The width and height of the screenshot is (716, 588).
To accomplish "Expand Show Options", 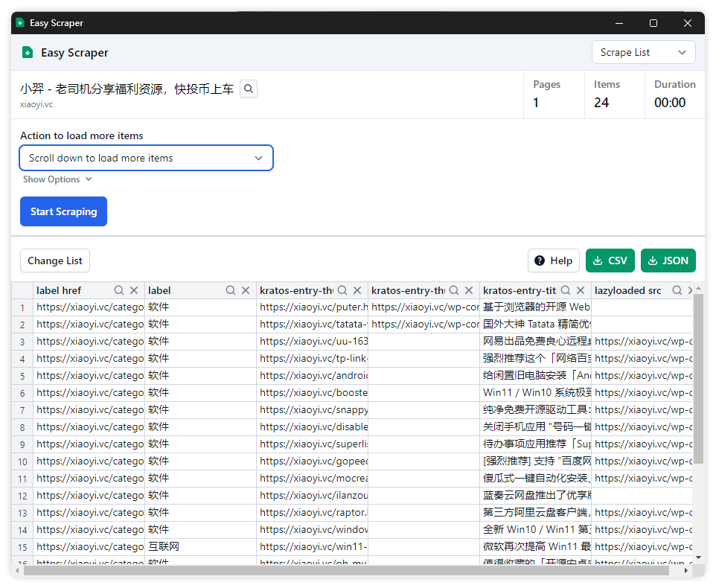I will click(x=57, y=179).
